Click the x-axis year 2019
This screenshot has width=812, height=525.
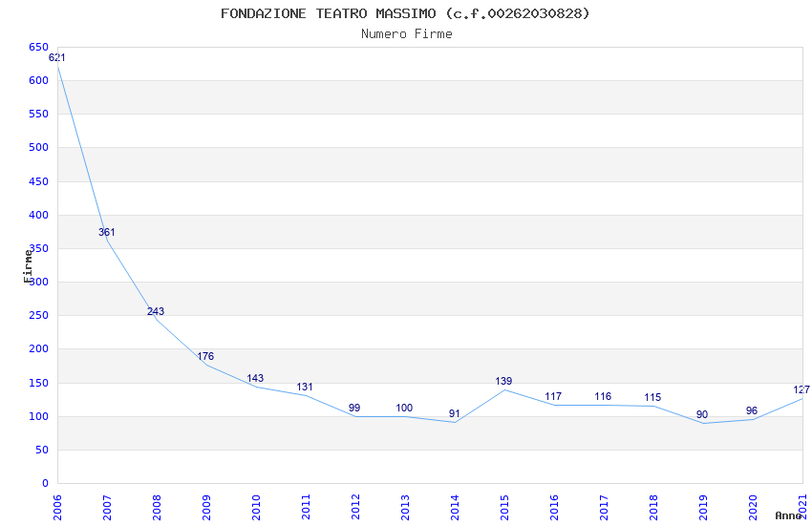coord(704,507)
